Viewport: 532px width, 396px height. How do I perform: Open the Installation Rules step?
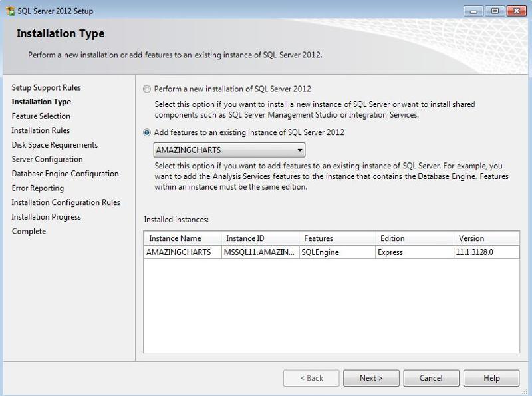tap(41, 130)
